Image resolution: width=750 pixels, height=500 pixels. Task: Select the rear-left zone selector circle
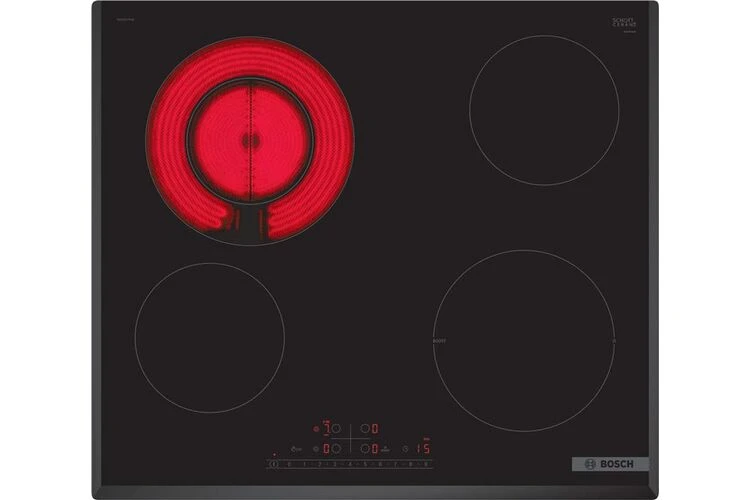click(336, 429)
